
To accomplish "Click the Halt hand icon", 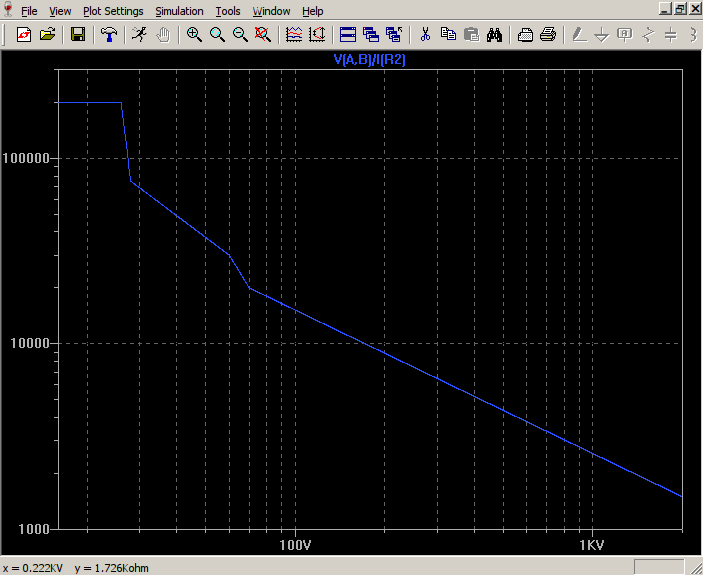I will (163, 35).
